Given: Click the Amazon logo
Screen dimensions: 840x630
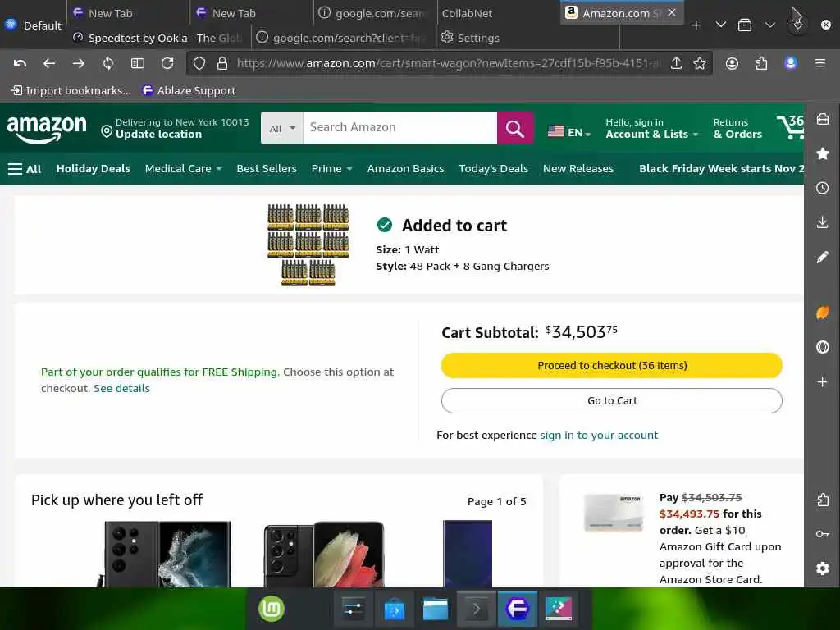Looking at the screenshot, I should pos(47,129).
